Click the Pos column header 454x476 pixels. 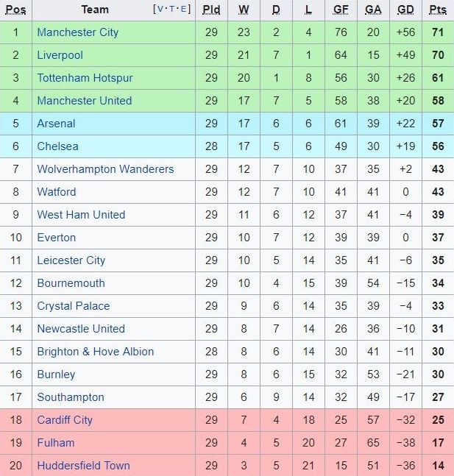point(15,10)
